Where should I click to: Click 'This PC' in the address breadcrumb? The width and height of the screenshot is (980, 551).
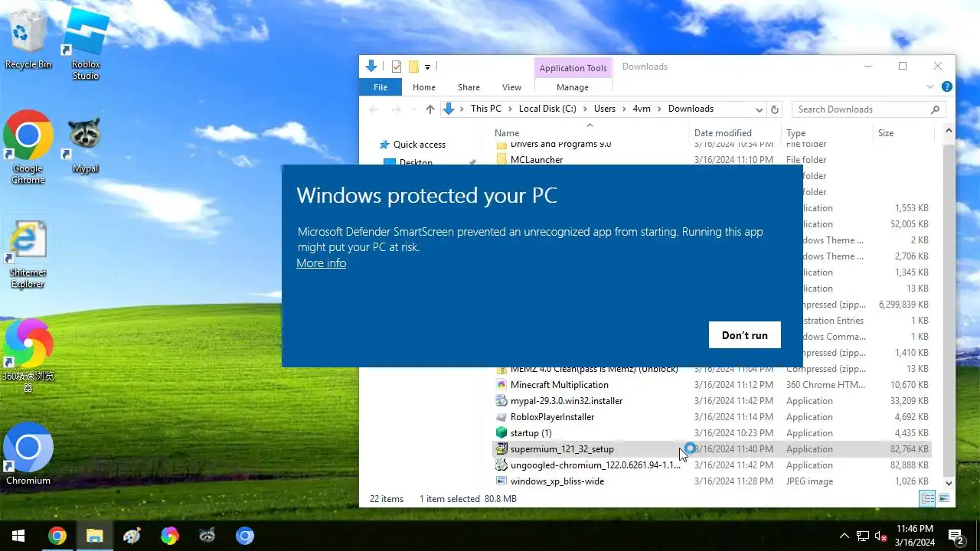pos(486,109)
